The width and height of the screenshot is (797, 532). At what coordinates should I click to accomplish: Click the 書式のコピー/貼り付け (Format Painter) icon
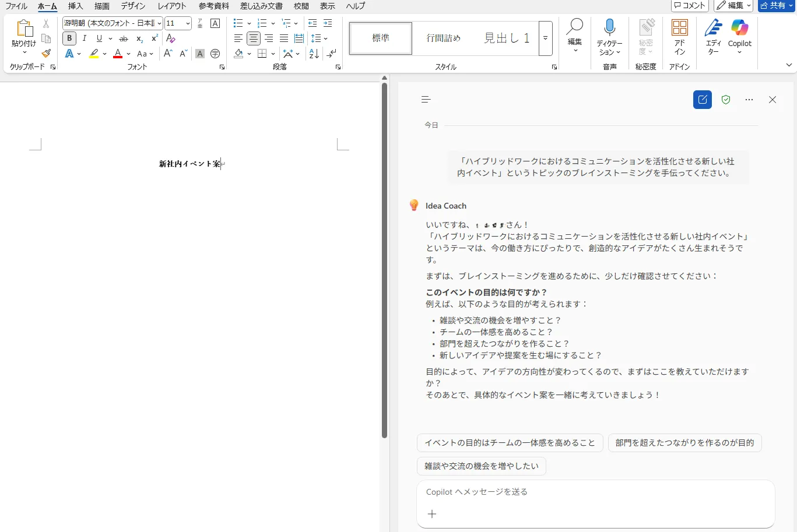tap(46, 52)
